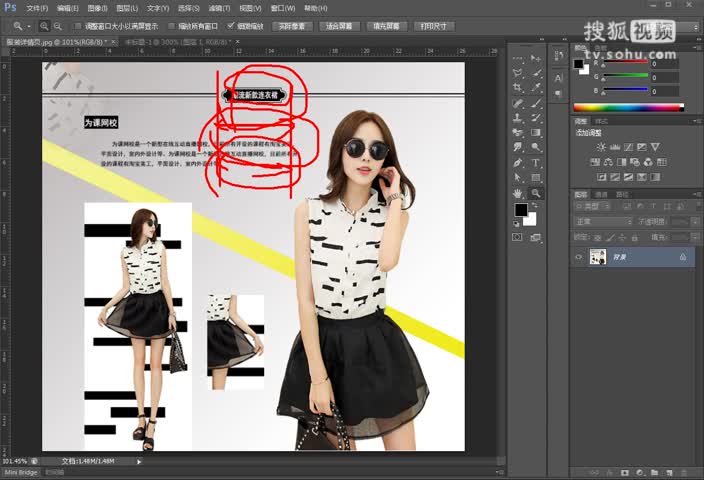
Task: Select the Crop tool
Action: 518,88
